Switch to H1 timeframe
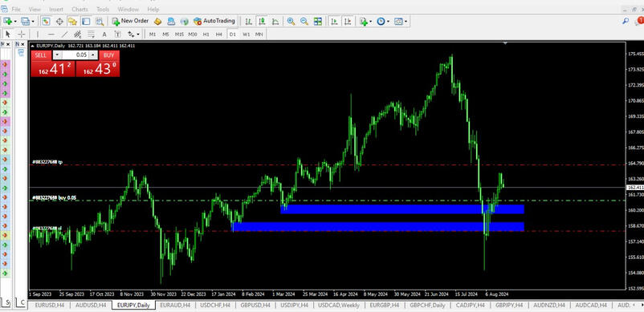The image size is (644, 312). pyautogui.click(x=206, y=34)
